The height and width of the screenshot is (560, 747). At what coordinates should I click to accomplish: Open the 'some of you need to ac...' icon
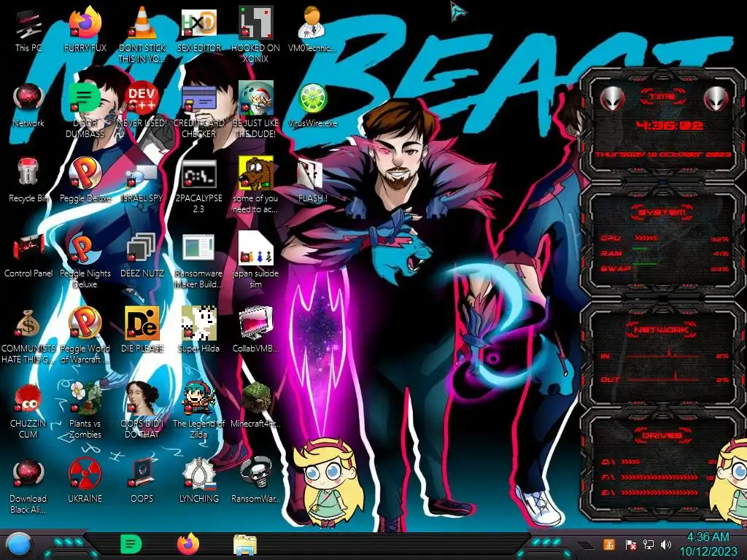(256, 186)
